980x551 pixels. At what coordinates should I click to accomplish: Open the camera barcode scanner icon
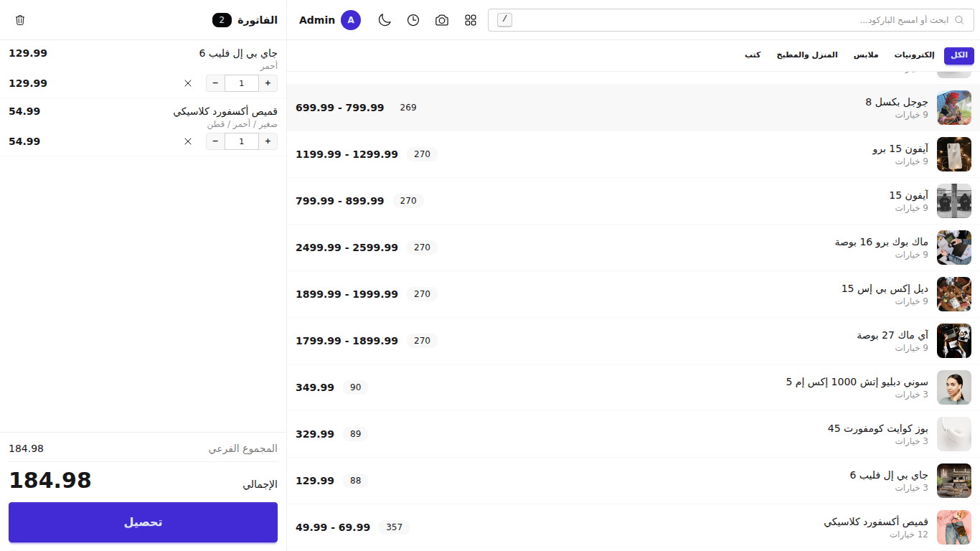click(x=442, y=20)
